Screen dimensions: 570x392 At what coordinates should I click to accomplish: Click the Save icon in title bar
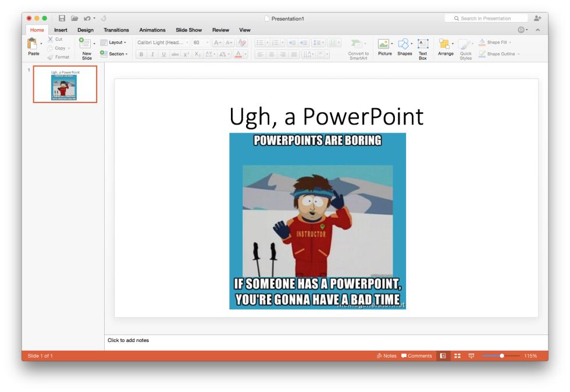[x=61, y=19]
